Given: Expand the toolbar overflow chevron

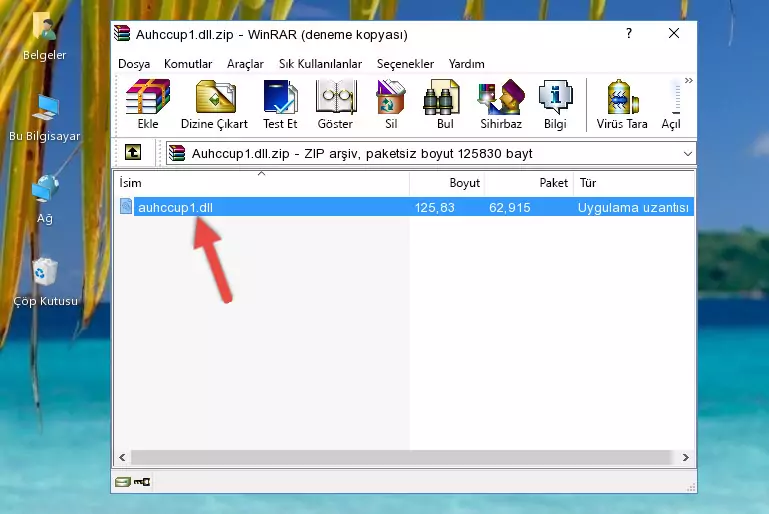Looking at the screenshot, I should 689,80.
